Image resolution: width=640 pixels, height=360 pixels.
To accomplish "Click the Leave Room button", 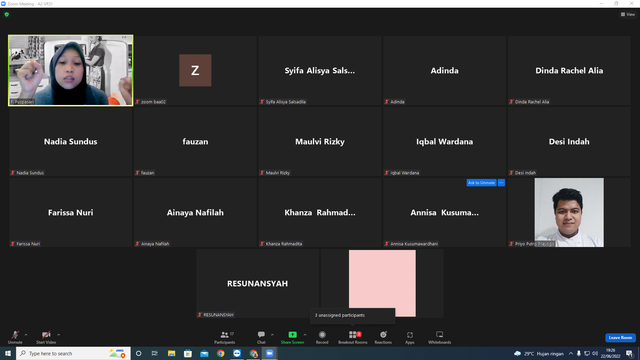I will pyautogui.click(x=620, y=338).
